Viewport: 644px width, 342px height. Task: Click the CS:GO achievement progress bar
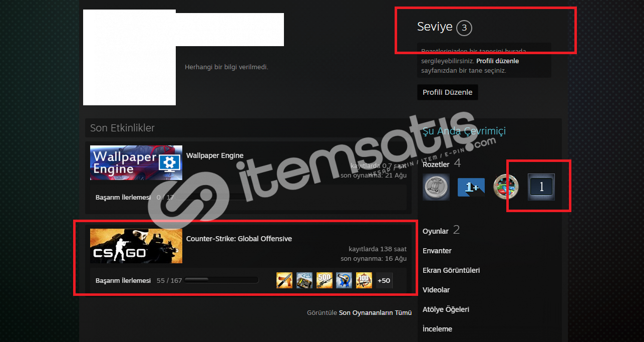click(x=221, y=280)
